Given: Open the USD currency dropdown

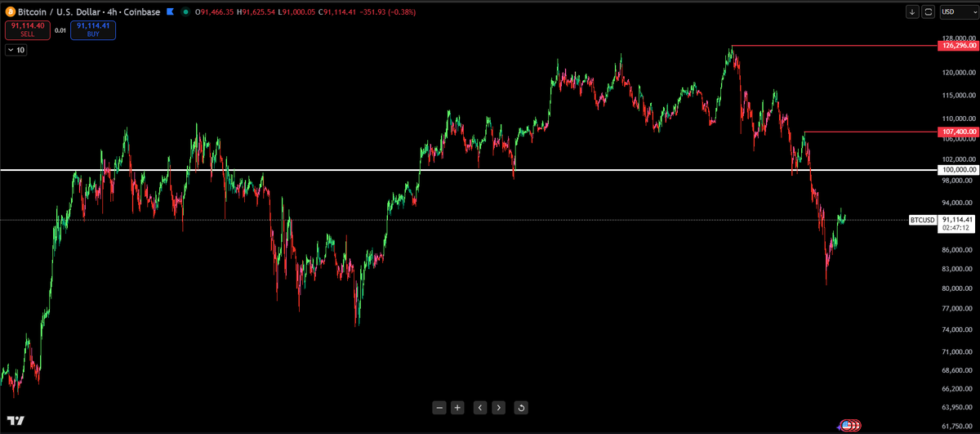Looking at the screenshot, I should 958,11.
